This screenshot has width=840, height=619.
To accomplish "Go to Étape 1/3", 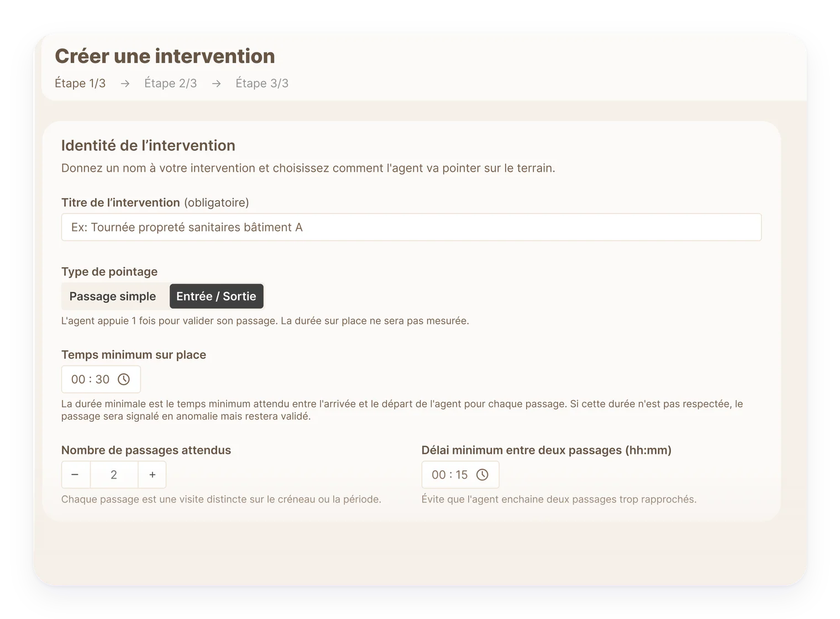I will (80, 83).
